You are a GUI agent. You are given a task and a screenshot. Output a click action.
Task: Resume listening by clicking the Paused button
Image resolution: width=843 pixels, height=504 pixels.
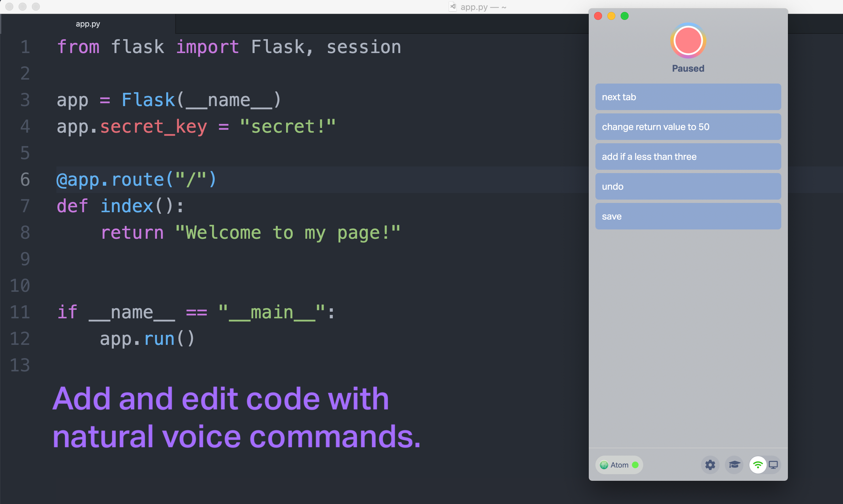[x=688, y=68]
